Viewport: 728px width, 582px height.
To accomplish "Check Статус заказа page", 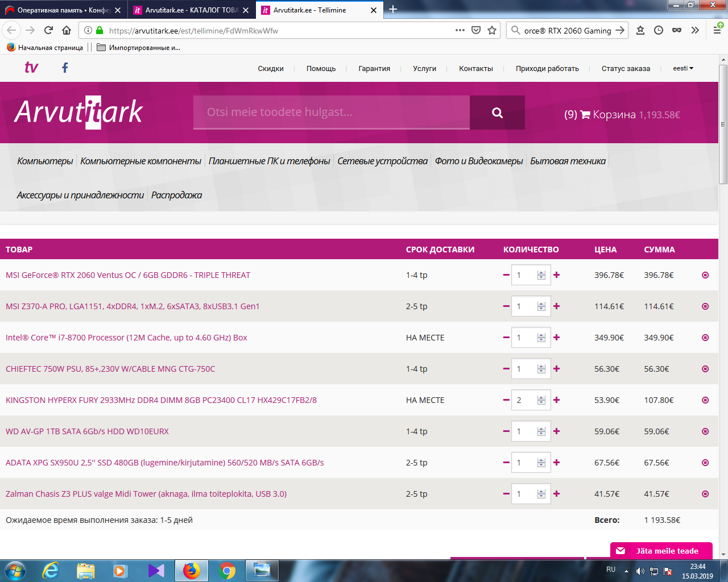I will [x=626, y=69].
